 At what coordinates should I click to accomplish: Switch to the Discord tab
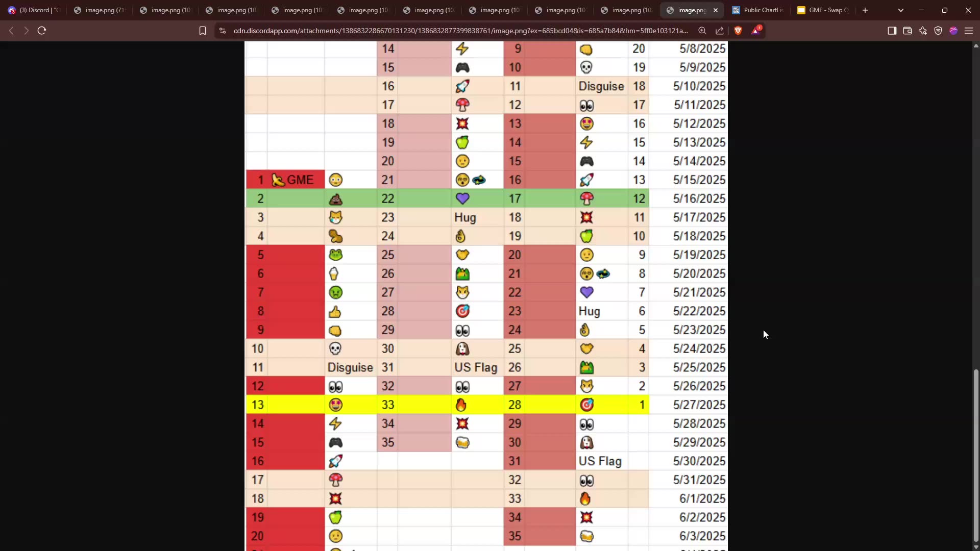[x=34, y=10]
